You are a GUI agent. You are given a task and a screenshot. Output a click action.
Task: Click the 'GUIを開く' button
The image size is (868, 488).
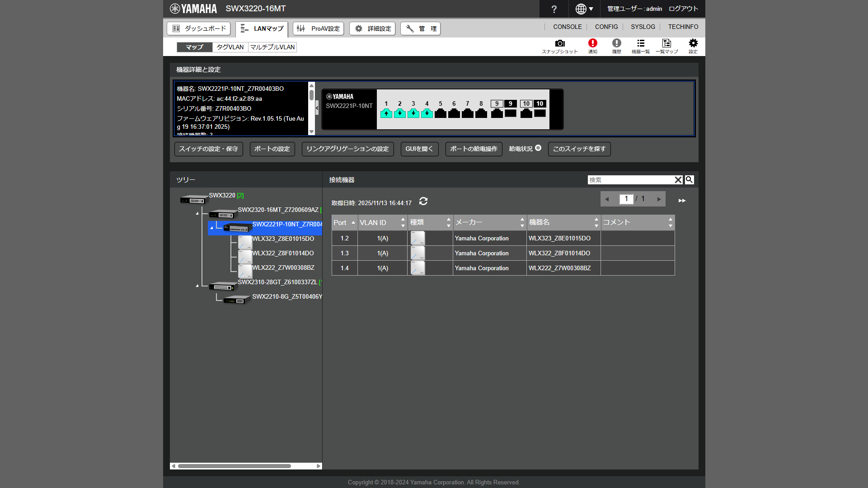click(419, 149)
